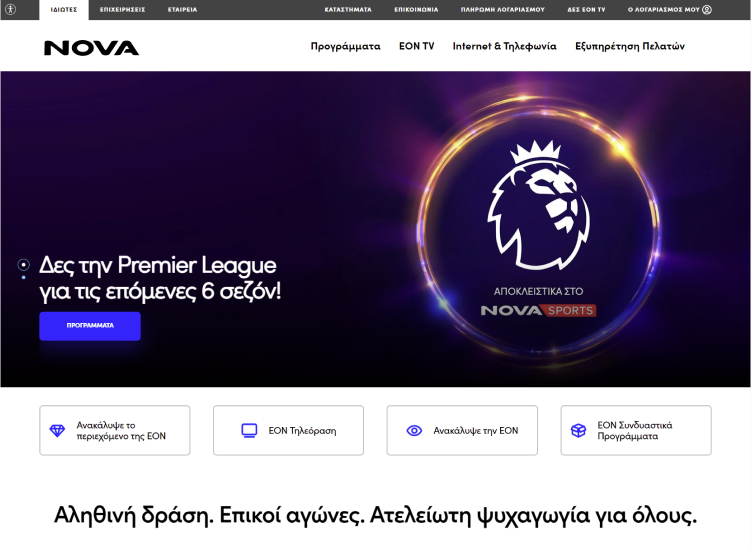The image size is (751, 549).
Task: Click the Premier League lion emblem
Action: click(x=539, y=205)
